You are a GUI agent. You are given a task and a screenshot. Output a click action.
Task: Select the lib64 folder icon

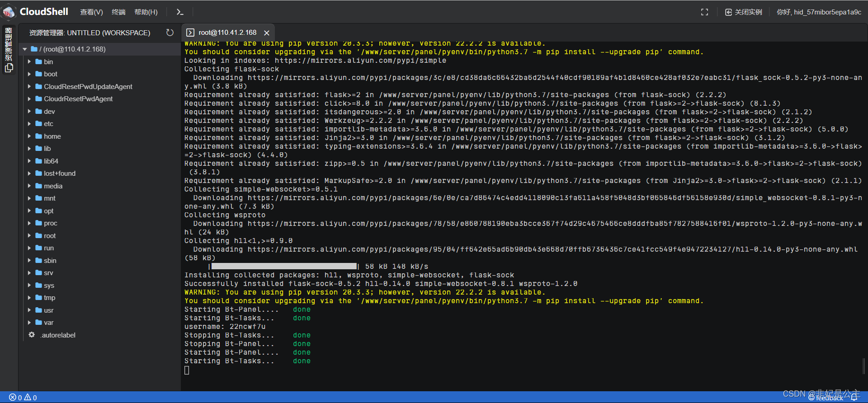point(39,161)
